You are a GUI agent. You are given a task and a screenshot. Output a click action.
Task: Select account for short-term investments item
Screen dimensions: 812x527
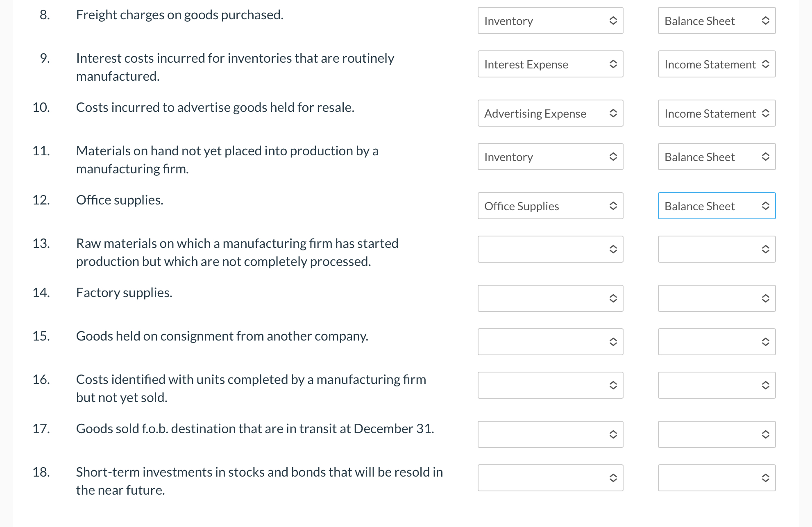coord(550,478)
